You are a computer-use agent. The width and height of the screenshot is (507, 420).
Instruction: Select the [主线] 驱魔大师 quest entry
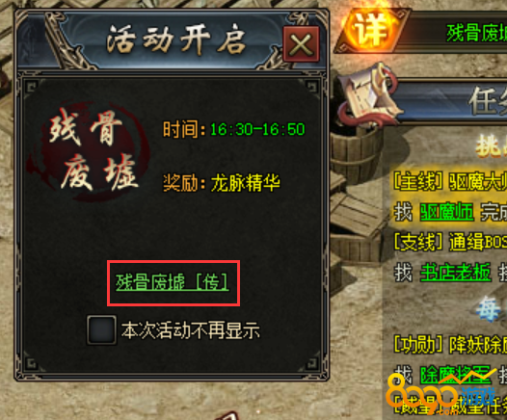click(x=450, y=182)
